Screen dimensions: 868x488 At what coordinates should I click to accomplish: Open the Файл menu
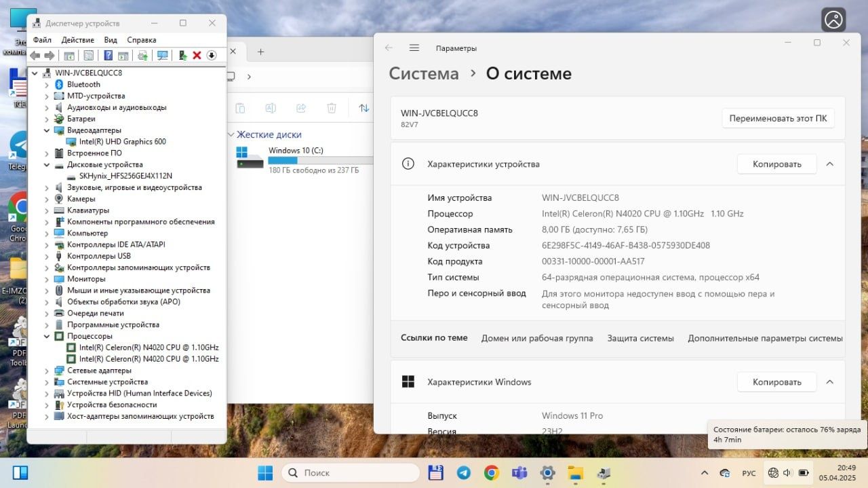click(x=42, y=40)
